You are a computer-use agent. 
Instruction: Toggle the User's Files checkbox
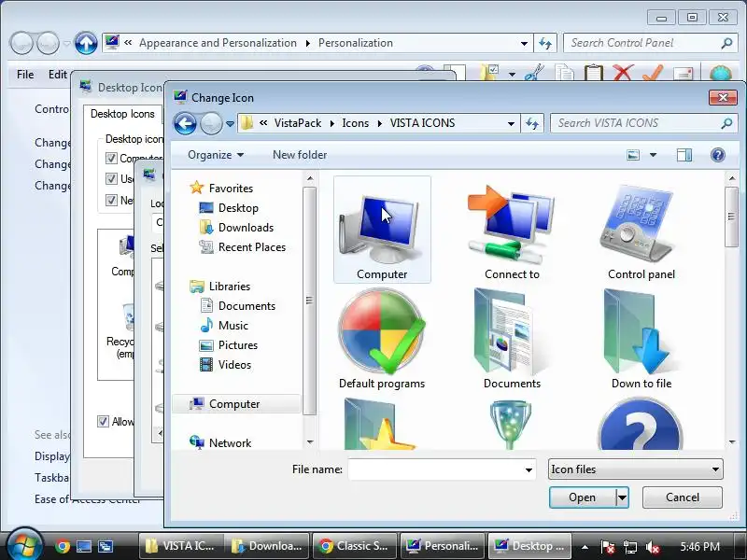111,179
